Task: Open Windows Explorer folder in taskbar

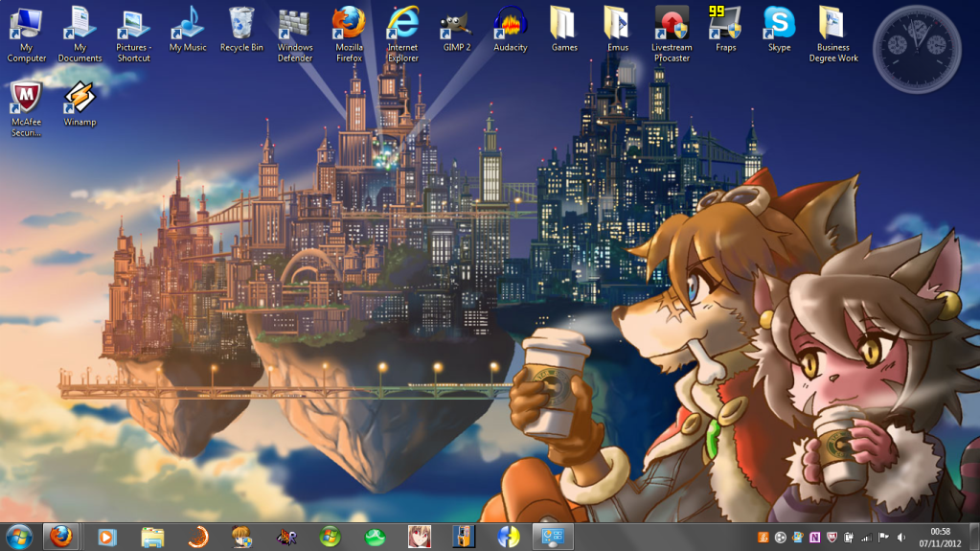Action: coord(152,537)
